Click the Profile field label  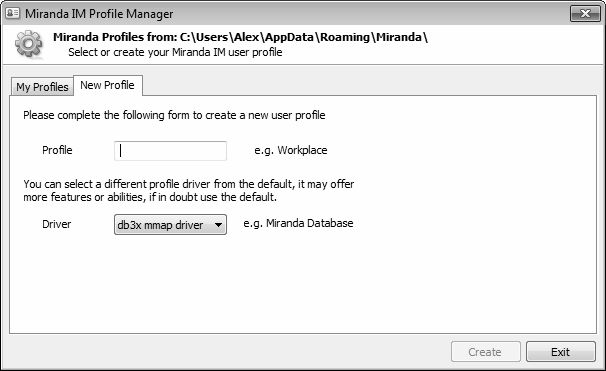57,150
